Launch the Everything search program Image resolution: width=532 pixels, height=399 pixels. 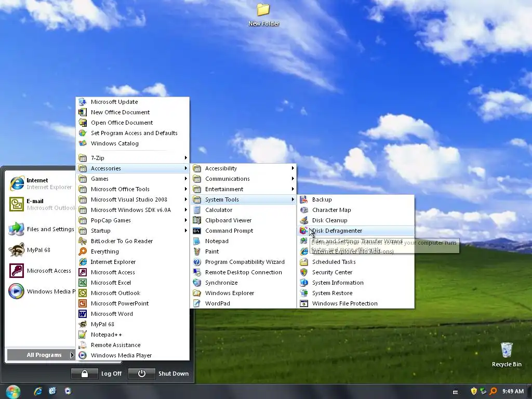pos(132,251)
